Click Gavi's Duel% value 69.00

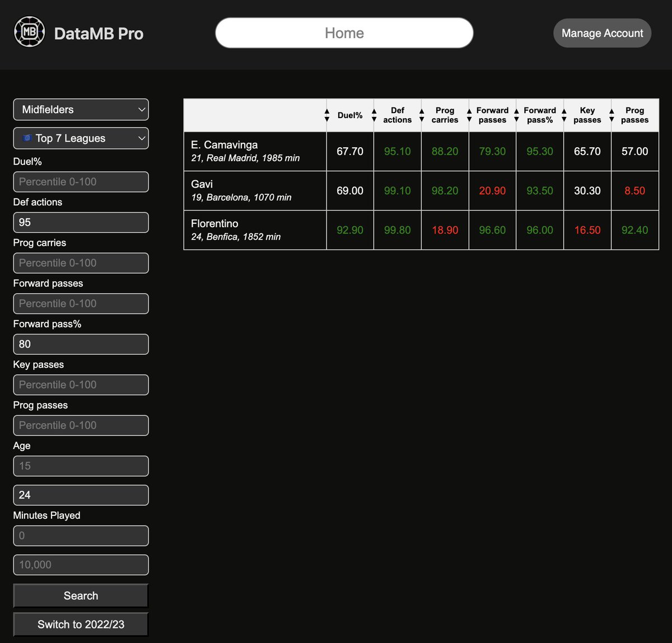(x=350, y=190)
